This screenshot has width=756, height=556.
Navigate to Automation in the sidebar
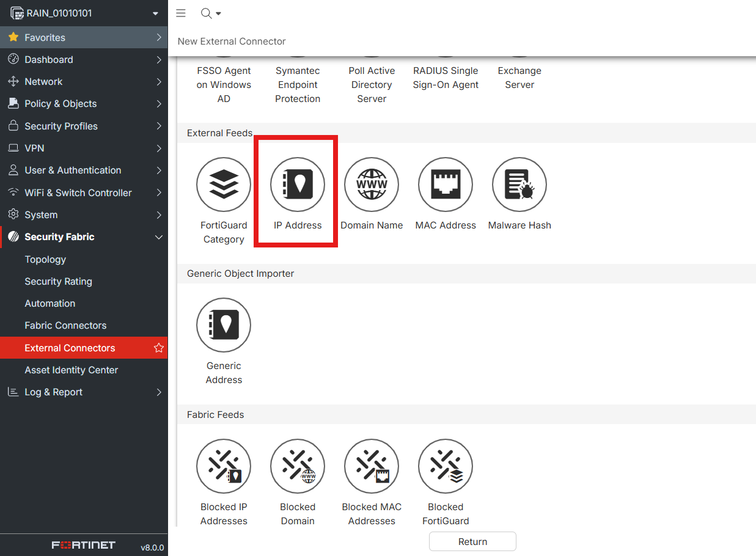click(x=84, y=304)
